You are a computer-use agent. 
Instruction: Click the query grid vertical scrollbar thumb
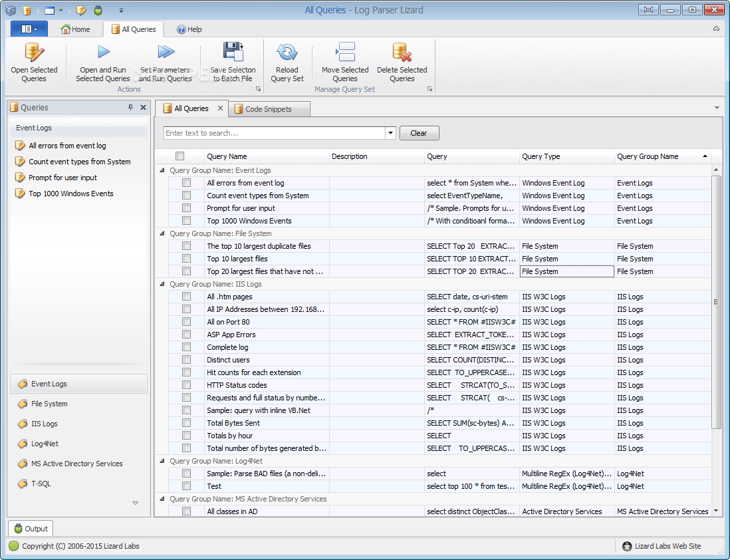pos(717,302)
